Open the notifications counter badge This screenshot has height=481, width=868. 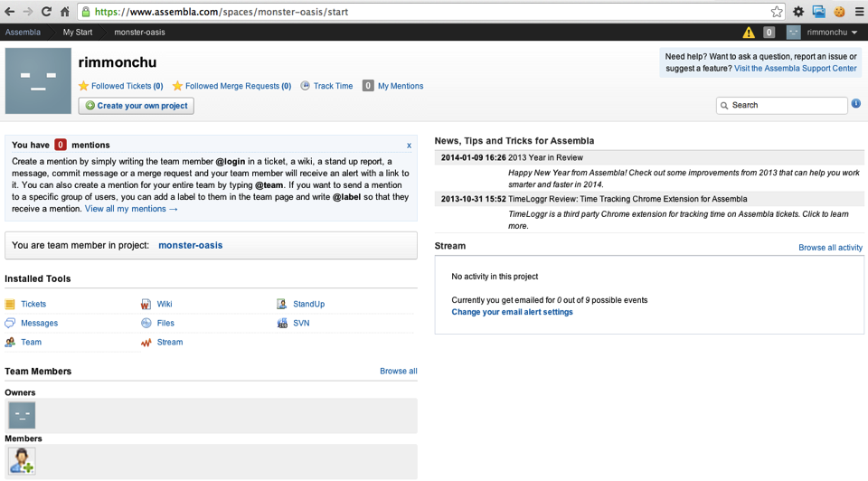click(769, 33)
